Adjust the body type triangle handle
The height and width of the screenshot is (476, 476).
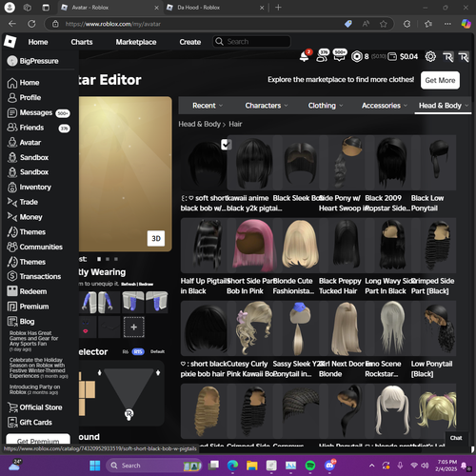(129, 414)
